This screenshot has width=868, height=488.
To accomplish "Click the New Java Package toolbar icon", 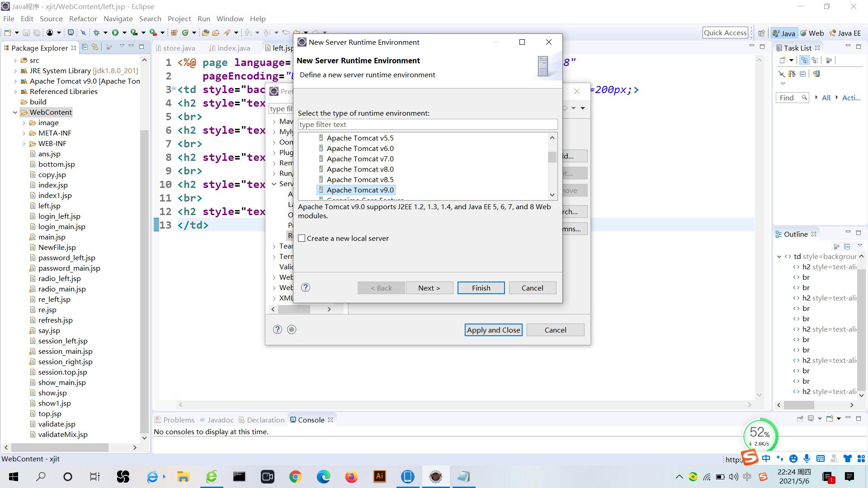I will (175, 33).
